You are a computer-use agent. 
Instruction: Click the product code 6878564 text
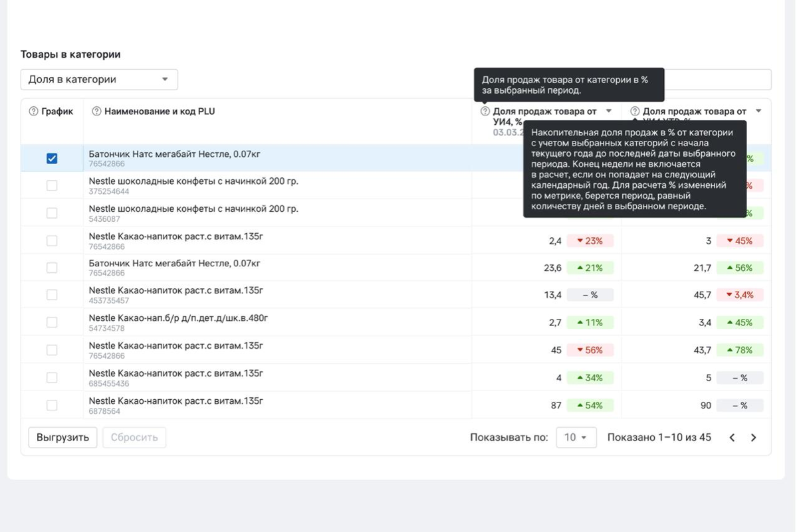pyautogui.click(x=104, y=411)
